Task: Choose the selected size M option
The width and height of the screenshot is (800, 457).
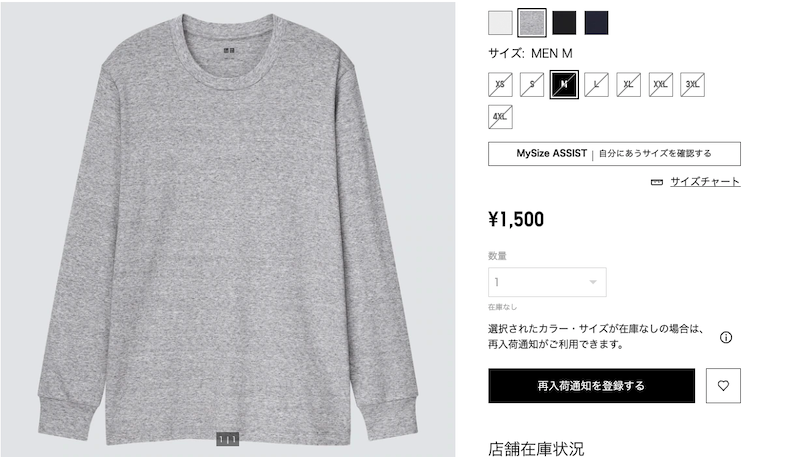Action: pos(564,85)
